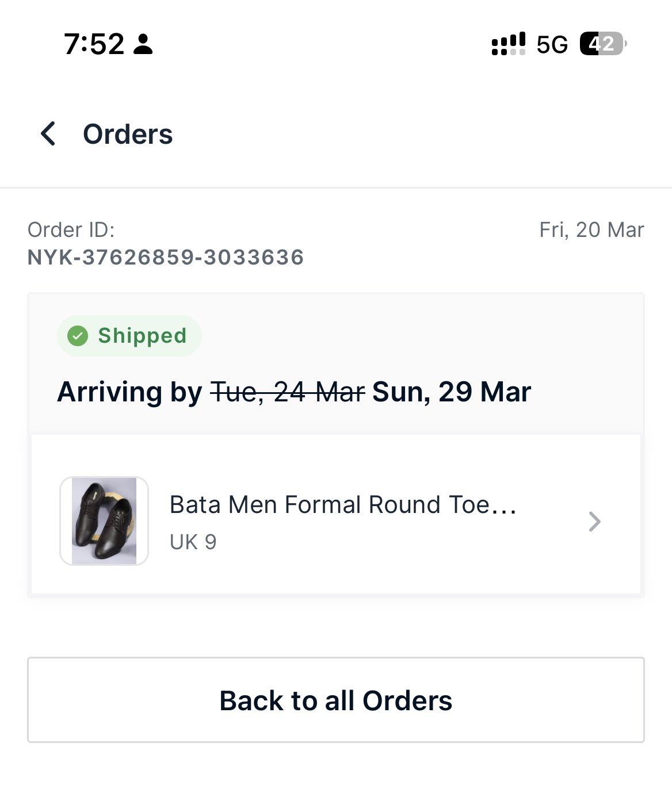
Task: Tap the Orders page title
Action: point(128,134)
